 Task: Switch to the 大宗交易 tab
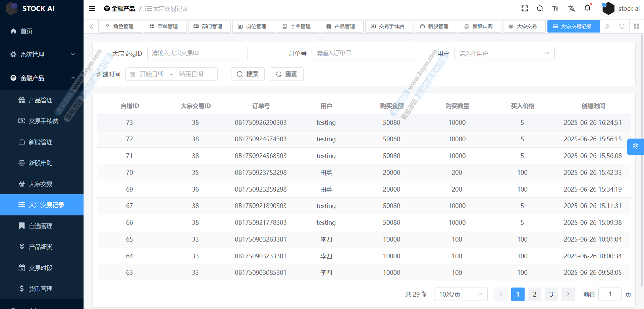pos(524,26)
